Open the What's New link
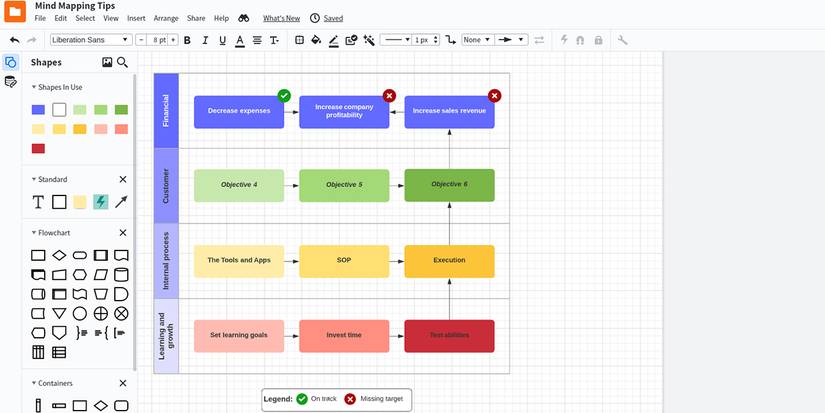The image size is (825, 413). tap(281, 18)
